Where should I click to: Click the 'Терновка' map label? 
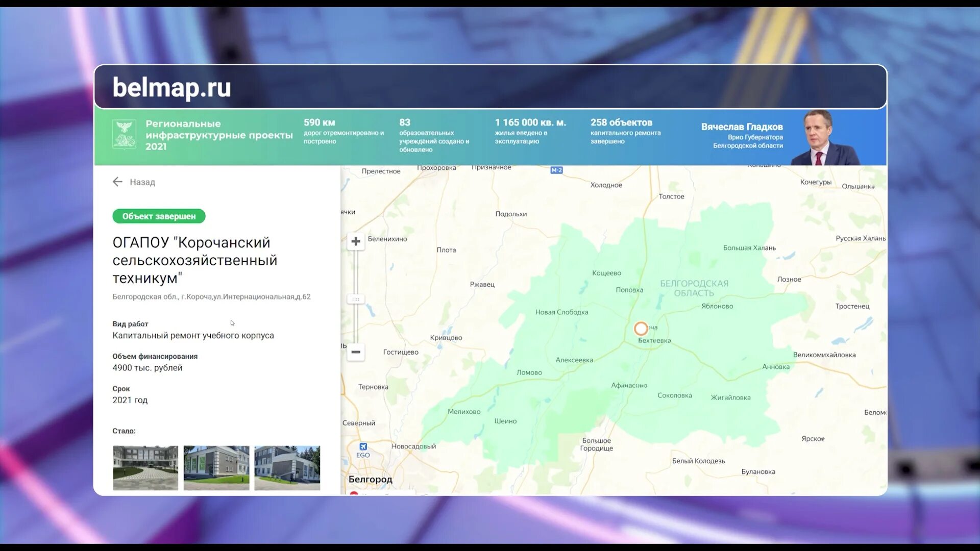373,387
